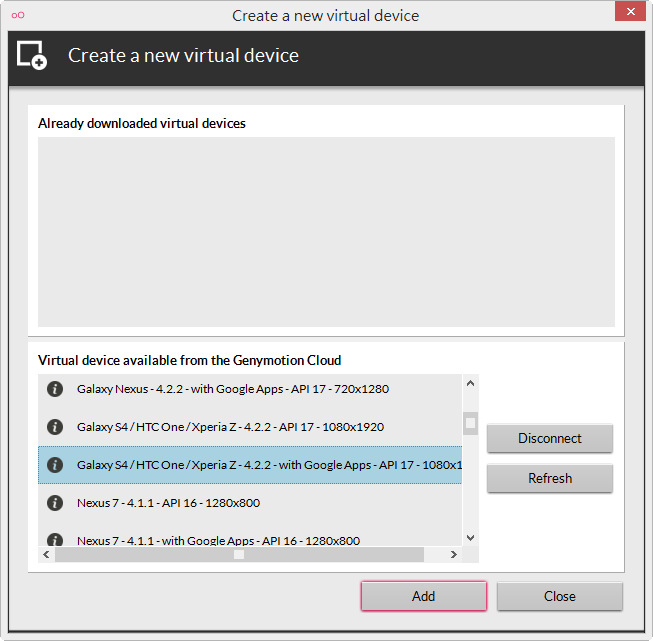Click info icon of Nexus 7 with Google Apps
The image size is (653, 641).
point(55,540)
